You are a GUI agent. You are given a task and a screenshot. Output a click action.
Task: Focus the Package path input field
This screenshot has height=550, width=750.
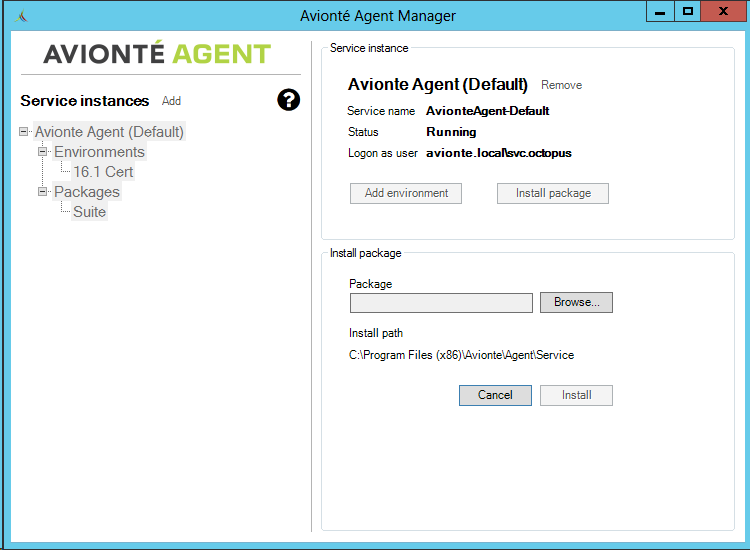(441, 303)
